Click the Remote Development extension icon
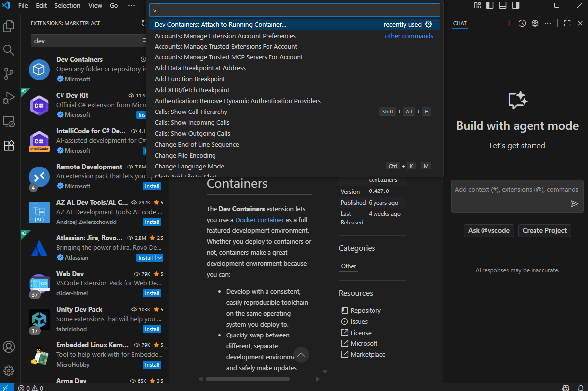 point(39,177)
